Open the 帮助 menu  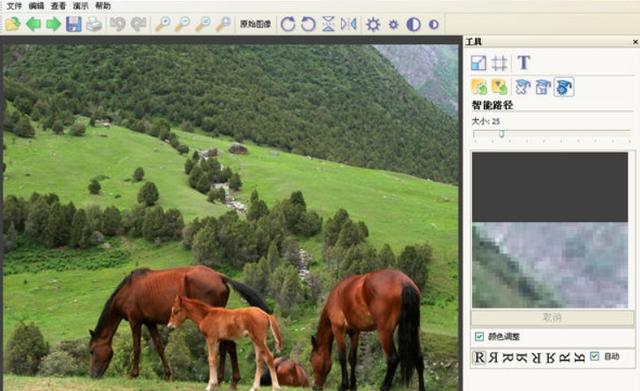point(102,6)
